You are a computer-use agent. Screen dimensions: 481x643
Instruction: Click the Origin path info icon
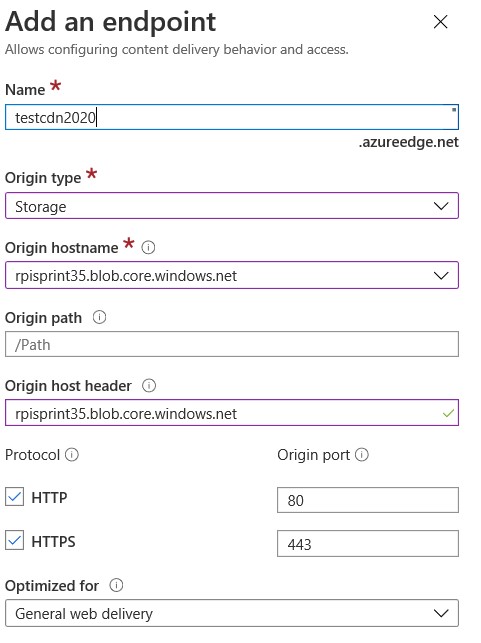[99, 317]
